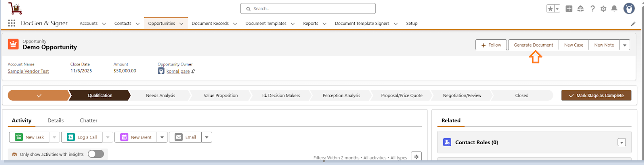This screenshot has width=644, height=165.
Task: Switch to the Details tab
Action: click(x=56, y=120)
